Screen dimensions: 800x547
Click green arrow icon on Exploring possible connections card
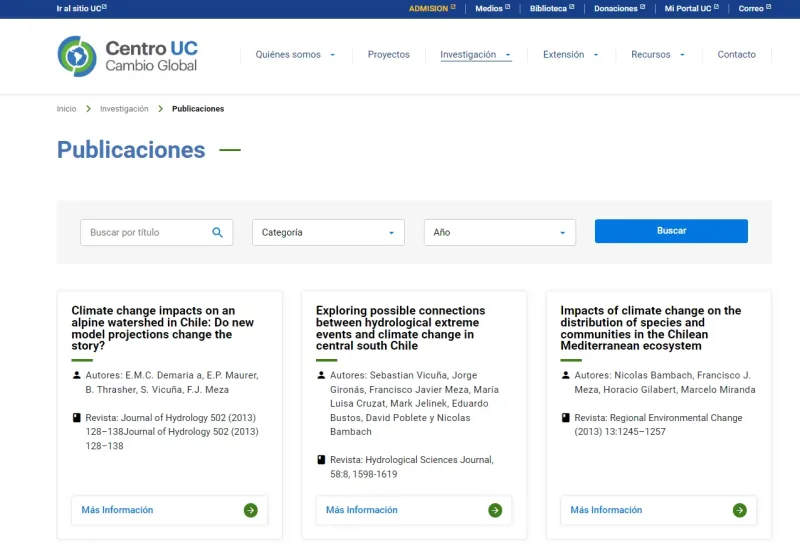[x=495, y=510]
